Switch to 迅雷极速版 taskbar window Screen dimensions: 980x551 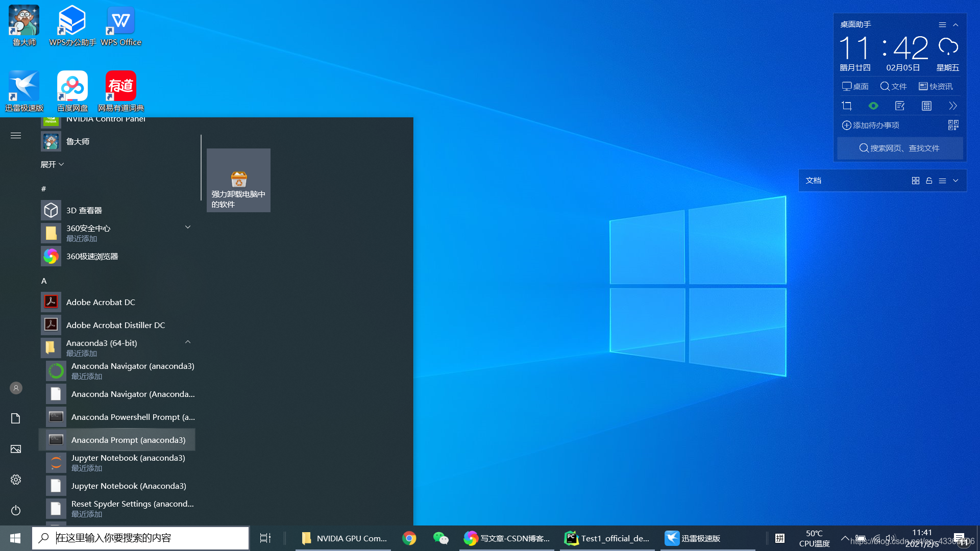coord(707,538)
